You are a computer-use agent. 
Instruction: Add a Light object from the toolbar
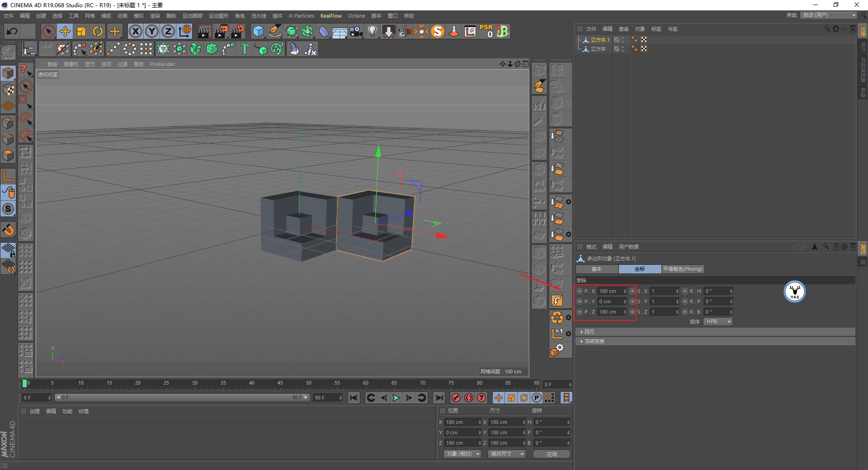click(372, 31)
